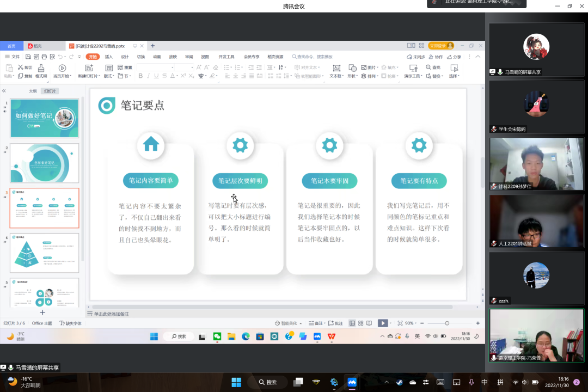Switch to normal view in status bar
This screenshot has height=392, width=588.
click(352, 323)
